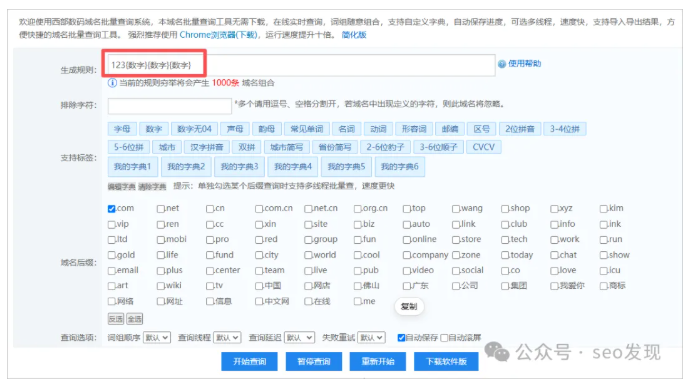Viewport: 689px width, 386px height.
Task: Click the 下载软件版 download button
Action: pos(446,361)
